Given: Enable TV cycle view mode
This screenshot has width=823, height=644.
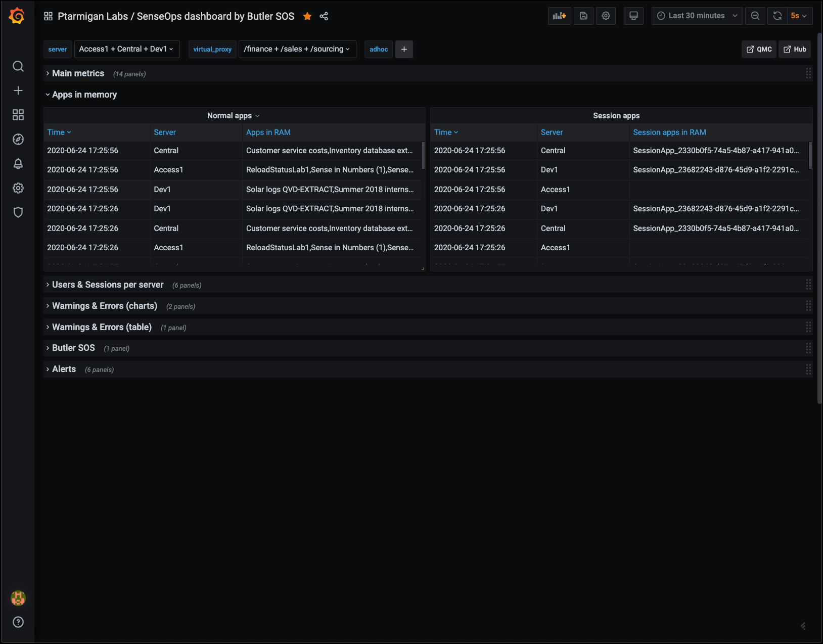Looking at the screenshot, I should [633, 16].
